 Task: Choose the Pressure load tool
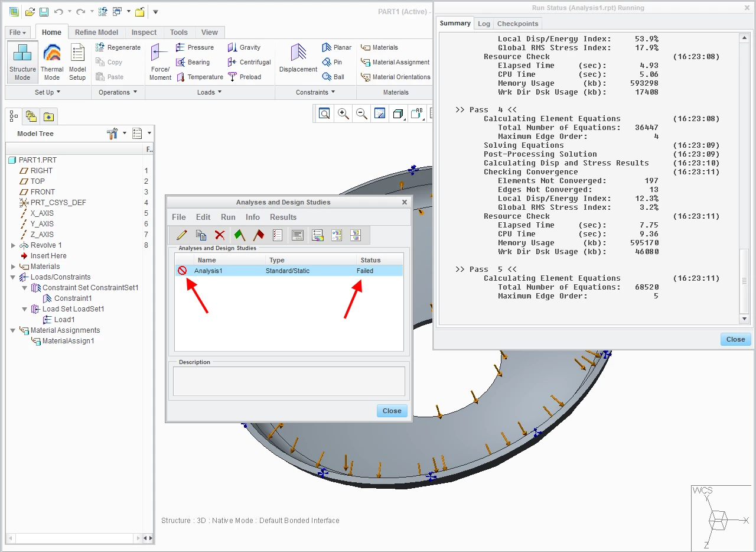(x=195, y=47)
